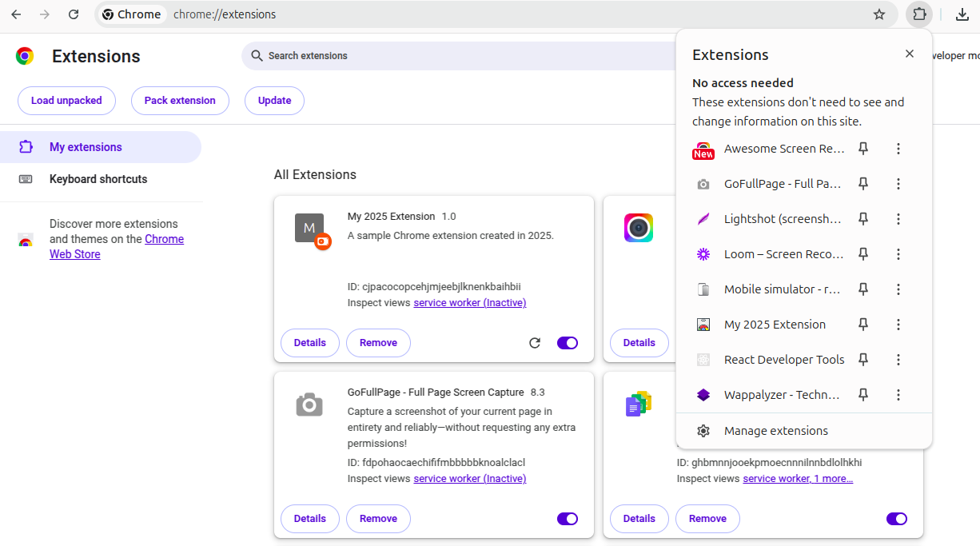
Task: Click the Extensions puzzle icon in toolbar
Action: (x=919, y=14)
